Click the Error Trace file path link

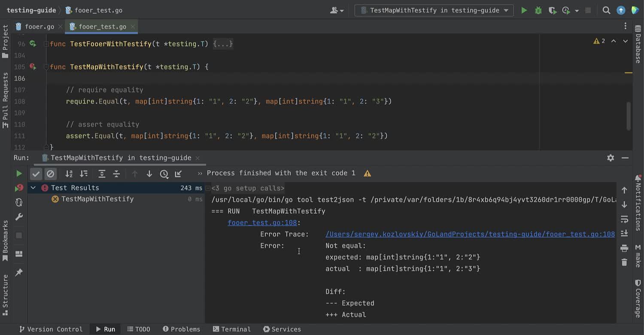(470, 234)
